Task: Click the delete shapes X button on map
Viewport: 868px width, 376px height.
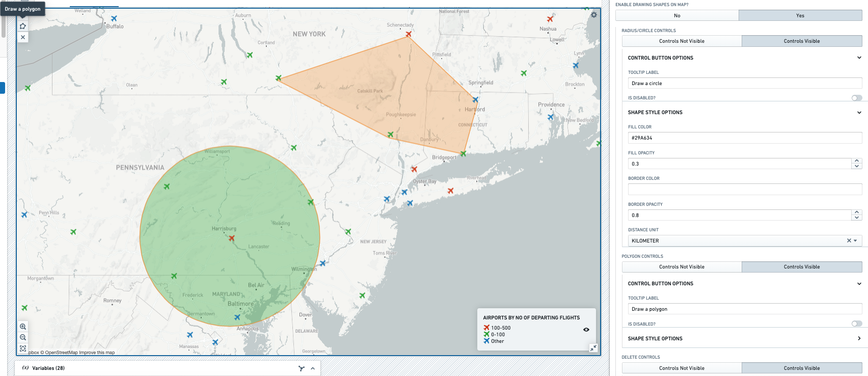Action: coord(23,37)
